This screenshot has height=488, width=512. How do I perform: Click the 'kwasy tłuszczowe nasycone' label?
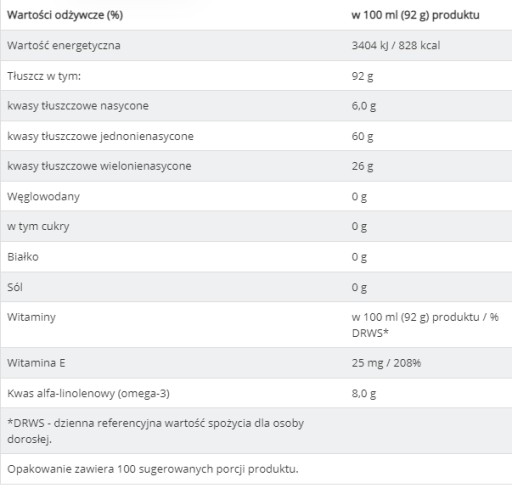click(x=78, y=106)
